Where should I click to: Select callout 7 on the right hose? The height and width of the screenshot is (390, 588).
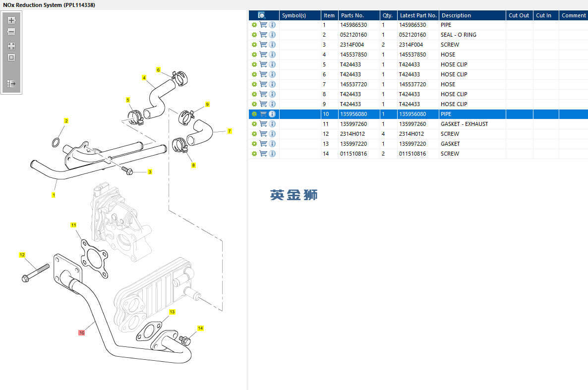tap(230, 131)
